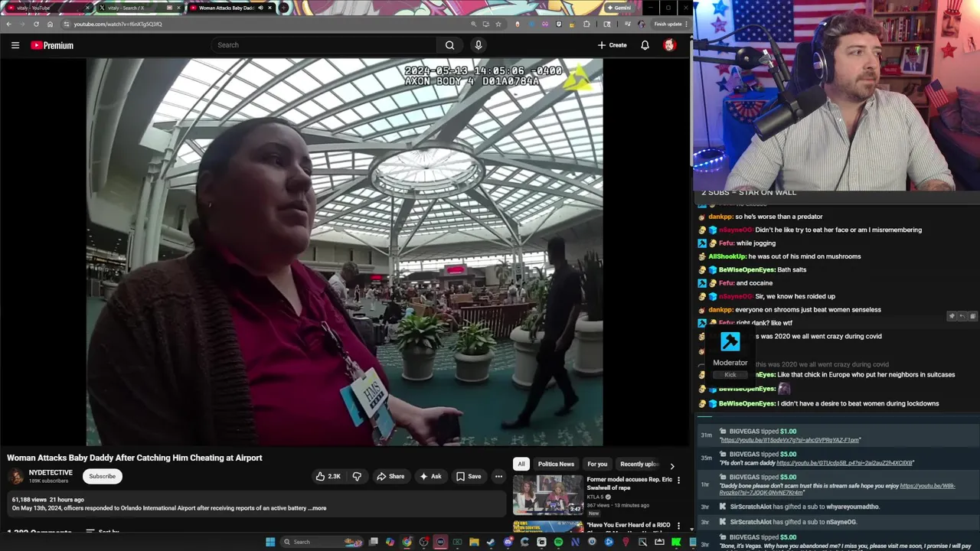Open NYDETECTIVE channel name link
980x551 pixels.
click(51, 472)
